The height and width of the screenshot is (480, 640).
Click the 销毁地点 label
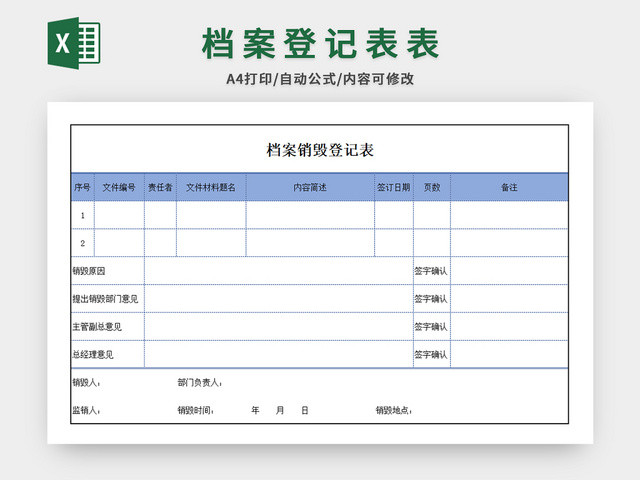coord(393,410)
